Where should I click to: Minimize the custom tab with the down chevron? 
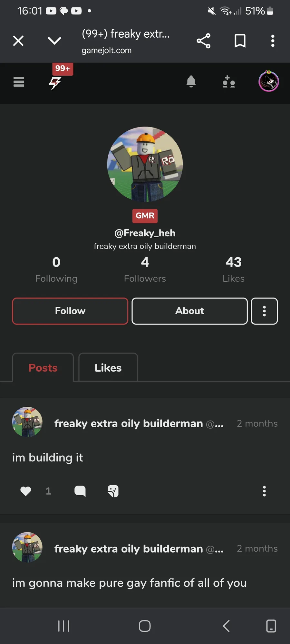54,41
